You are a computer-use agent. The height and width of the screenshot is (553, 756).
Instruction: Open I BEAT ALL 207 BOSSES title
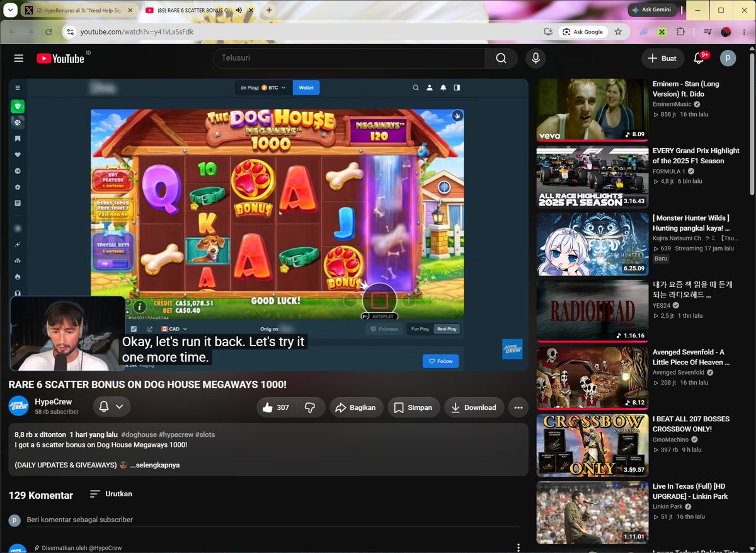coord(691,424)
